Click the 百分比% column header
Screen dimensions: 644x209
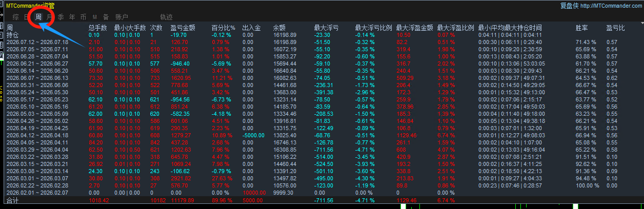(223, 28)
